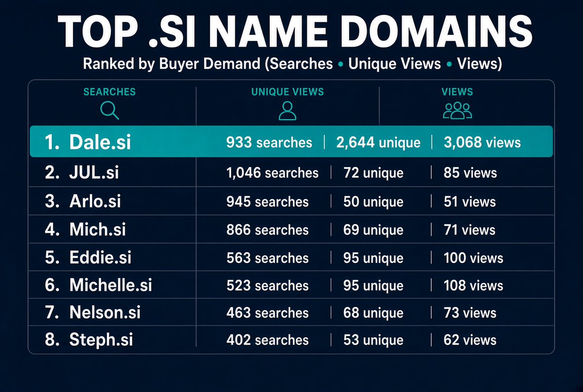
Task: Click the 100 views value
Action: point(473,258)
